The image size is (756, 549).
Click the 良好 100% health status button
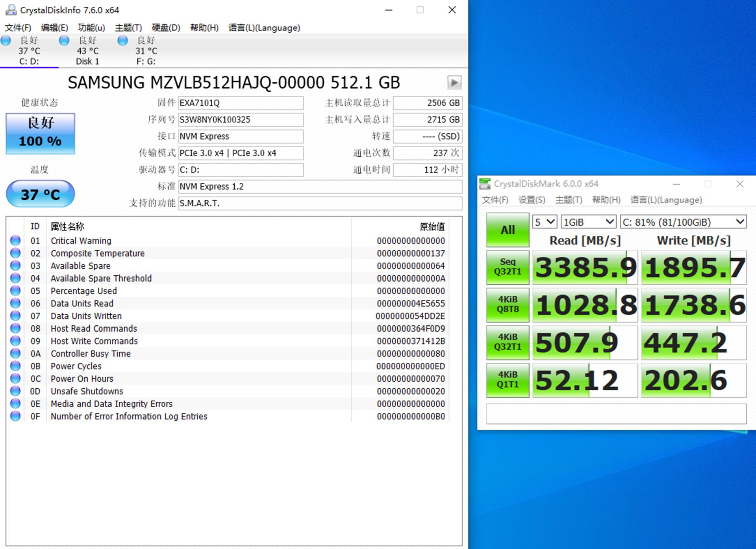(x=40, y=133)
